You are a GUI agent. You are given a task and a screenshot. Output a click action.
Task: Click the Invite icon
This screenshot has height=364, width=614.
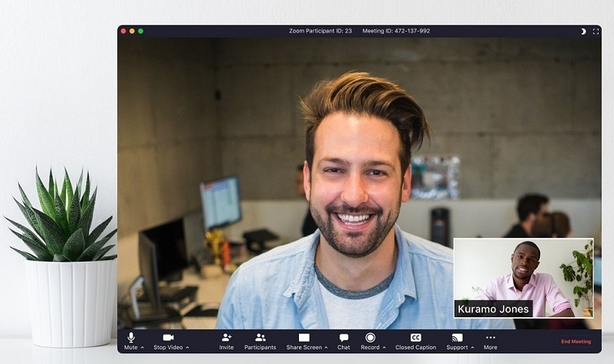point(226,338)
